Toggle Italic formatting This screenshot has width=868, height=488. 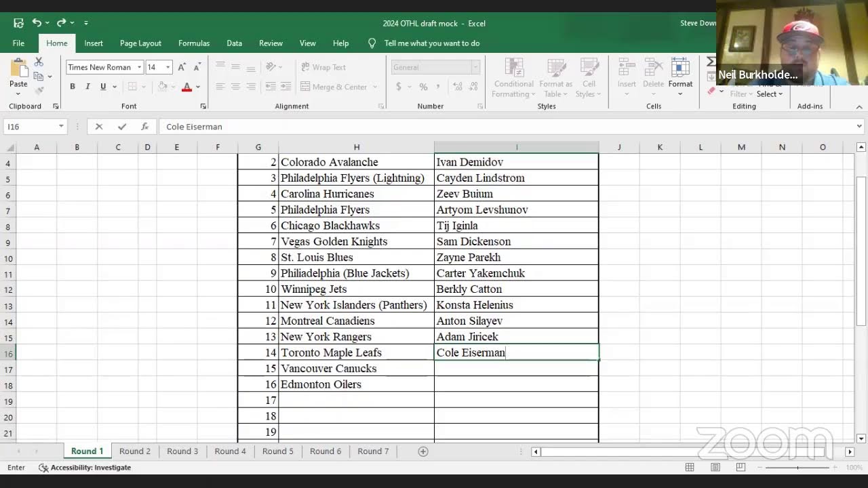[x=87, y=87]
